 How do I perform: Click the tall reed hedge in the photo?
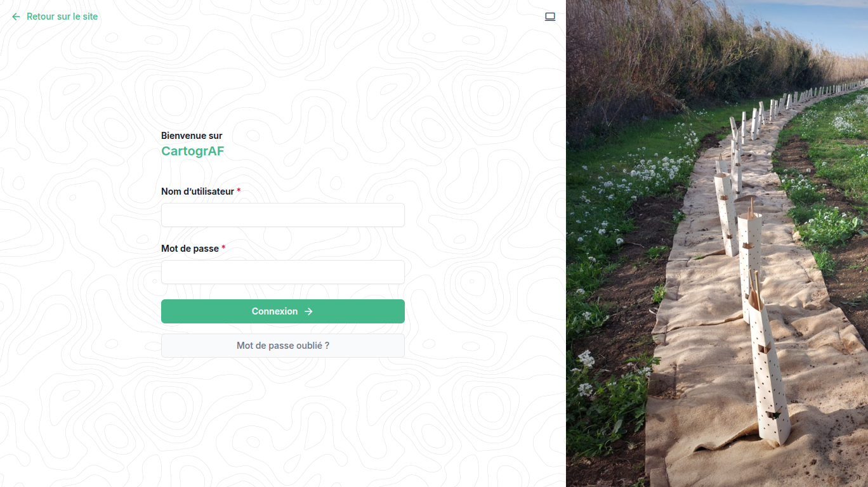click(666, 57)
